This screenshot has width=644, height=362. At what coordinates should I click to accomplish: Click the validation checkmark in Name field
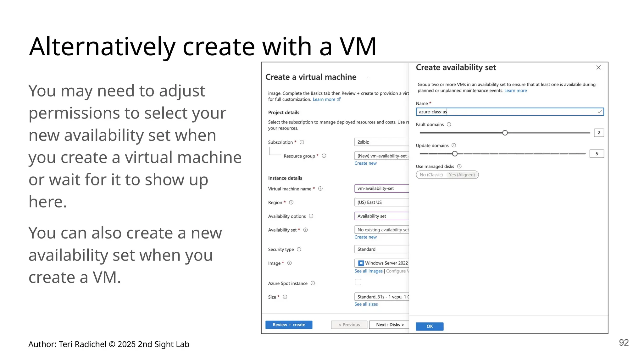600,112
